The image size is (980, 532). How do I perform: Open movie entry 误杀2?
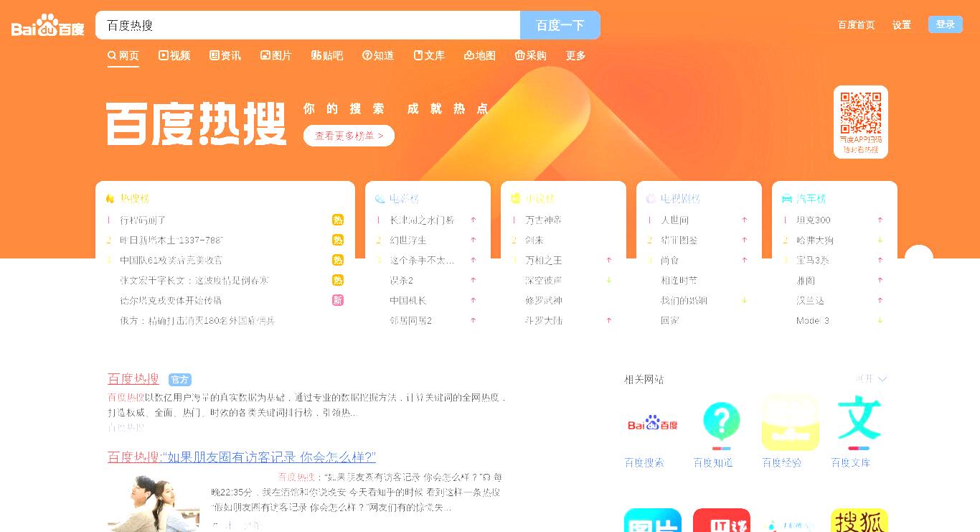pos(402,280)
